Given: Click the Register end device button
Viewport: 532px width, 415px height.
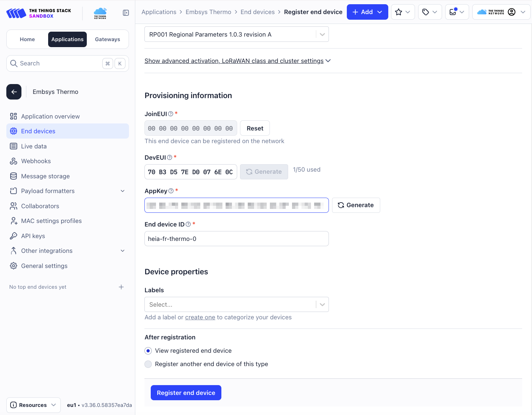Looking at the screenshot, I should pos(186,393).
